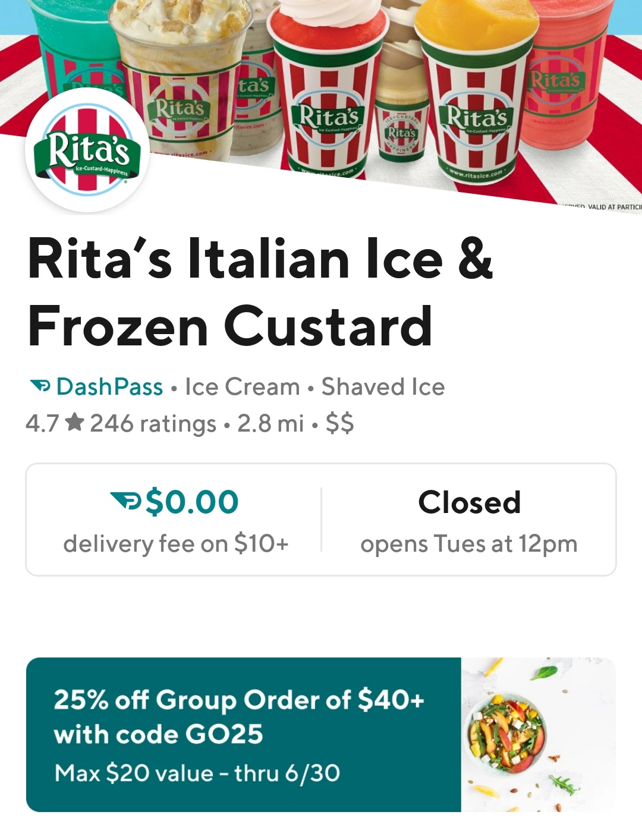Select the Shaved Ice category
Screen dimensions: 642x840
383,387
